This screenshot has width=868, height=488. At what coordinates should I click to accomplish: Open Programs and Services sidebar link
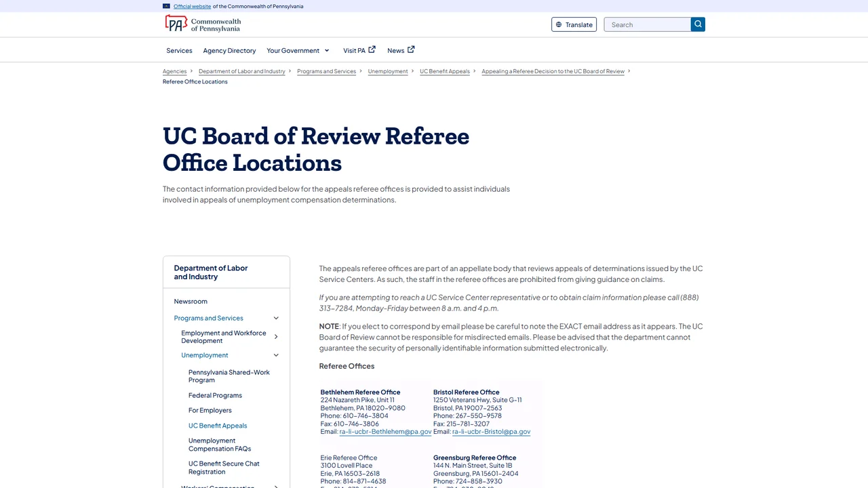click(208, 318)
